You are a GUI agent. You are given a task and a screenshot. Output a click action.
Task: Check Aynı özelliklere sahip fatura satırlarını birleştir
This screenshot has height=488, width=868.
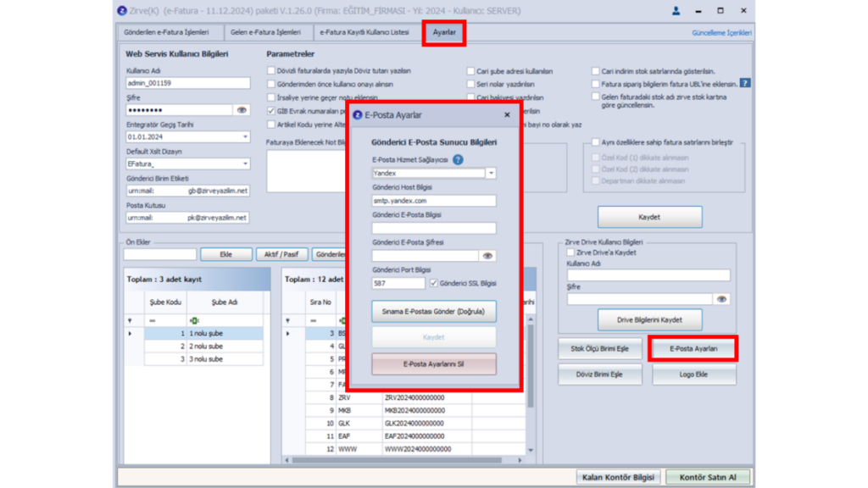[x=596, y=142]
